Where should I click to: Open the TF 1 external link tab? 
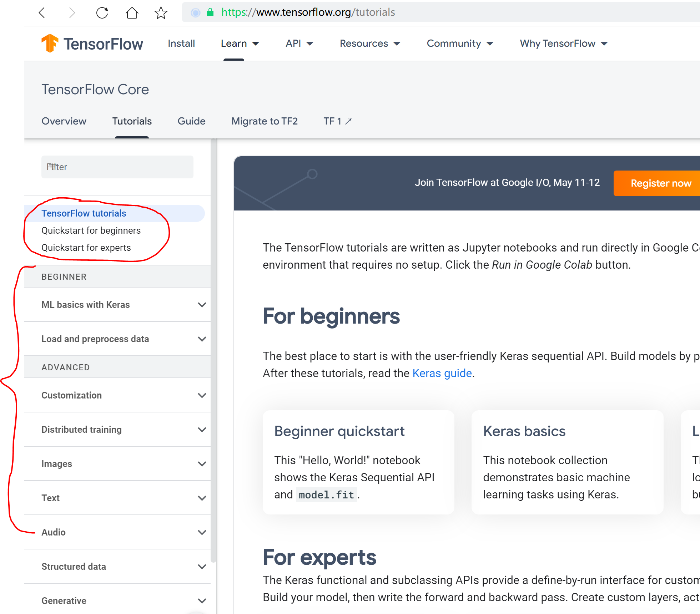coord(338,121)
